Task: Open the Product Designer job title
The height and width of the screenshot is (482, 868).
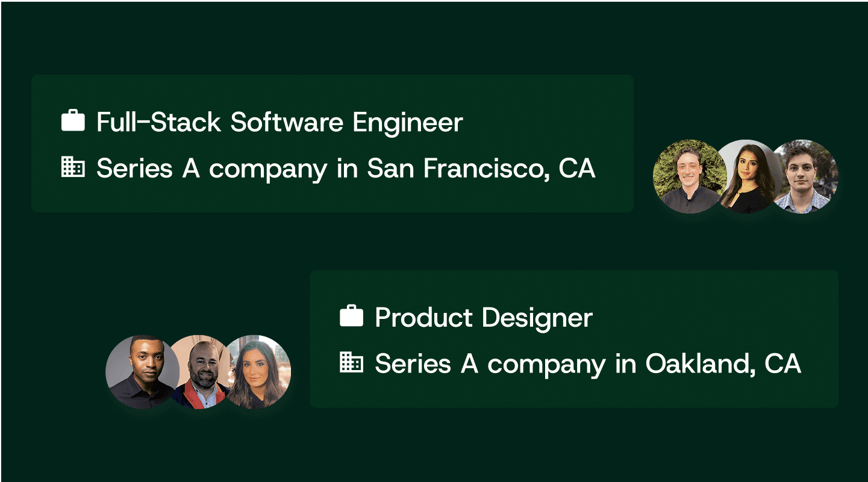Action: (484, 318)
